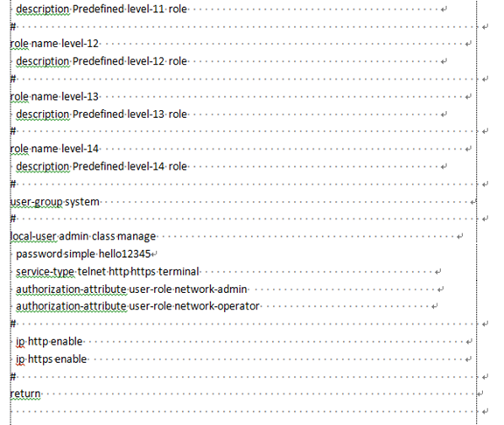Click 'role name level-14' text
The image size is (504, 425).
[54, 149]
